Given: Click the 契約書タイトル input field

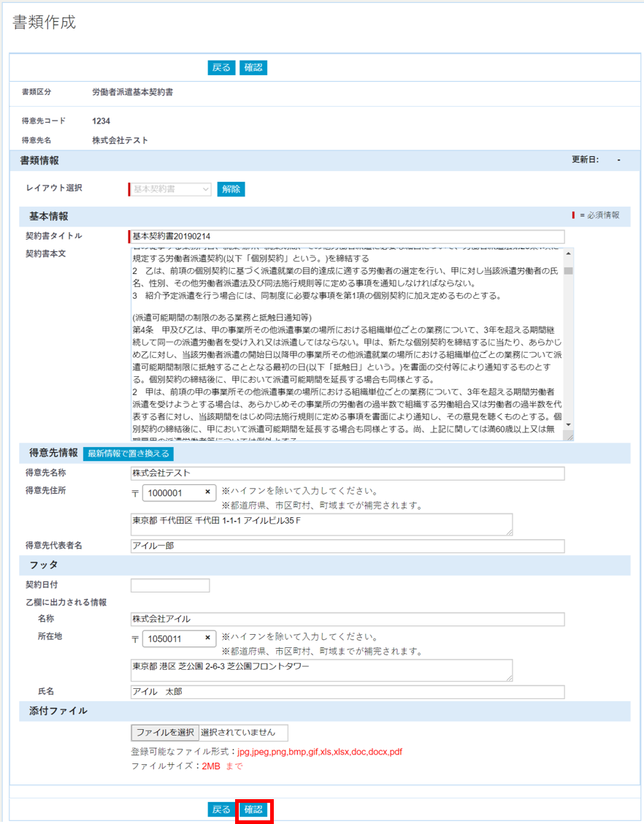Looking at the screenshot, I should [x=346, y=237].
